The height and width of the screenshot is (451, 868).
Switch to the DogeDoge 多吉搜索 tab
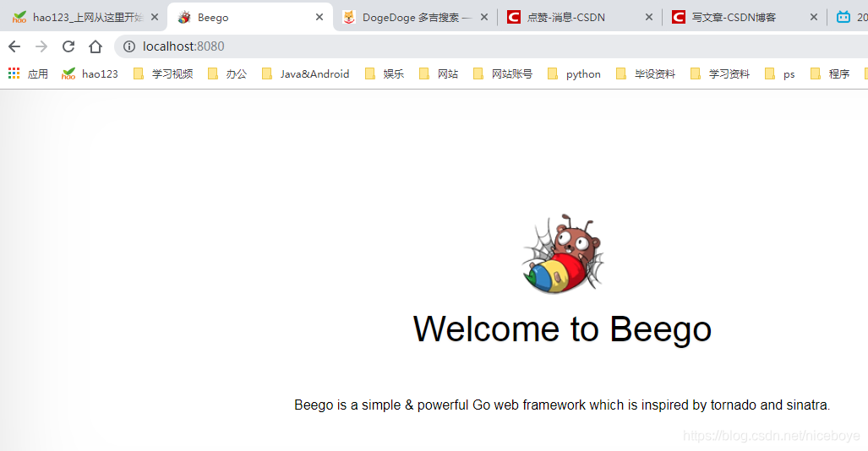coord(415,17)
